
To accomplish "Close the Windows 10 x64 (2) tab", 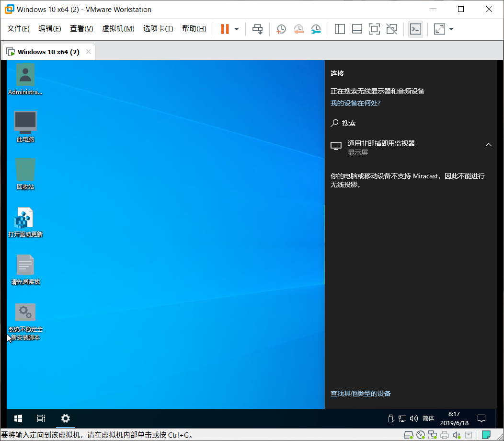I will [89, 51].
